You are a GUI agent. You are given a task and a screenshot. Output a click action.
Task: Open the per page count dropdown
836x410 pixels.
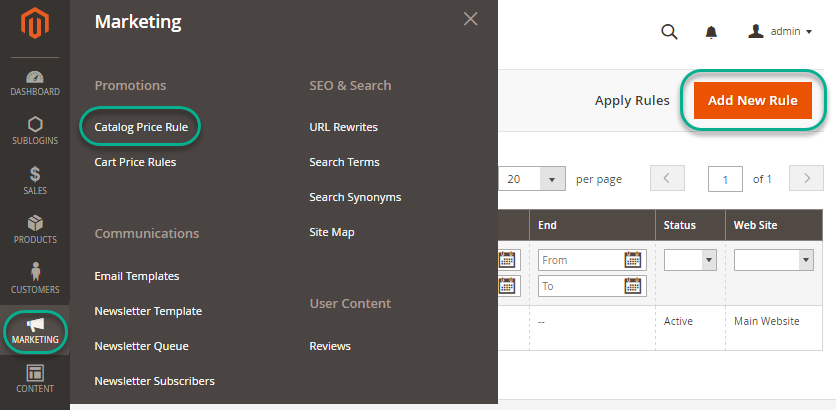(552, 179)
